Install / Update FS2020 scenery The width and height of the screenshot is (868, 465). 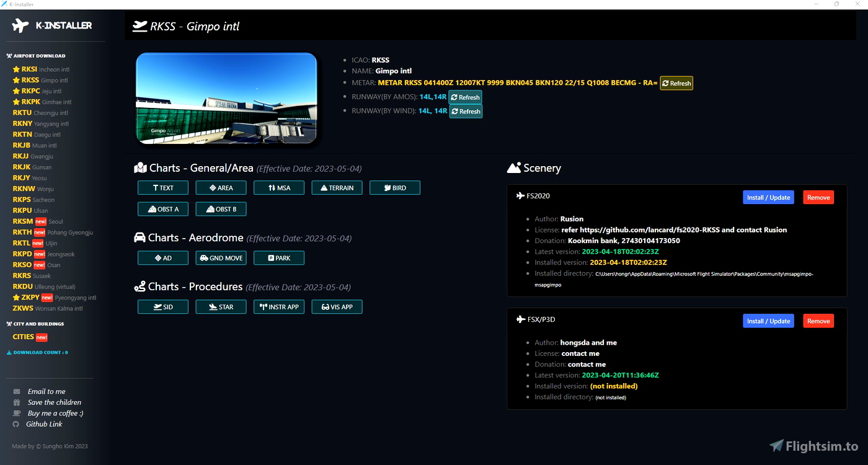tap(768, 197)
